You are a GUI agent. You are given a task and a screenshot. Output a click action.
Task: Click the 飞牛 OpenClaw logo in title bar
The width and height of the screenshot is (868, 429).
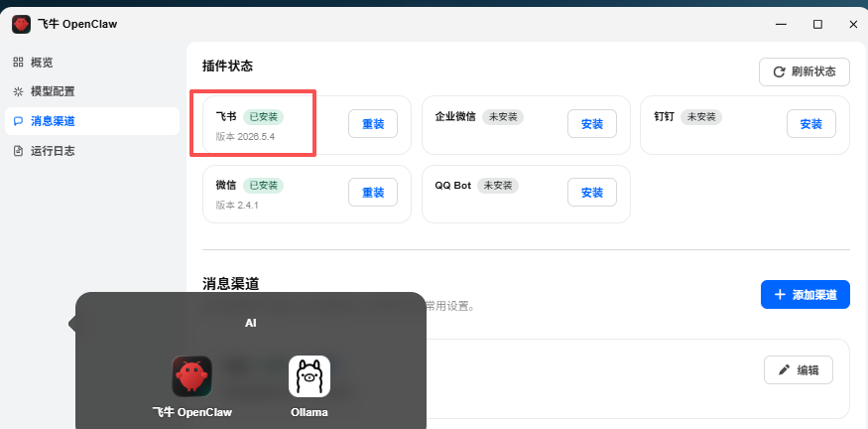pyautogui.click(x=21, y=25)
